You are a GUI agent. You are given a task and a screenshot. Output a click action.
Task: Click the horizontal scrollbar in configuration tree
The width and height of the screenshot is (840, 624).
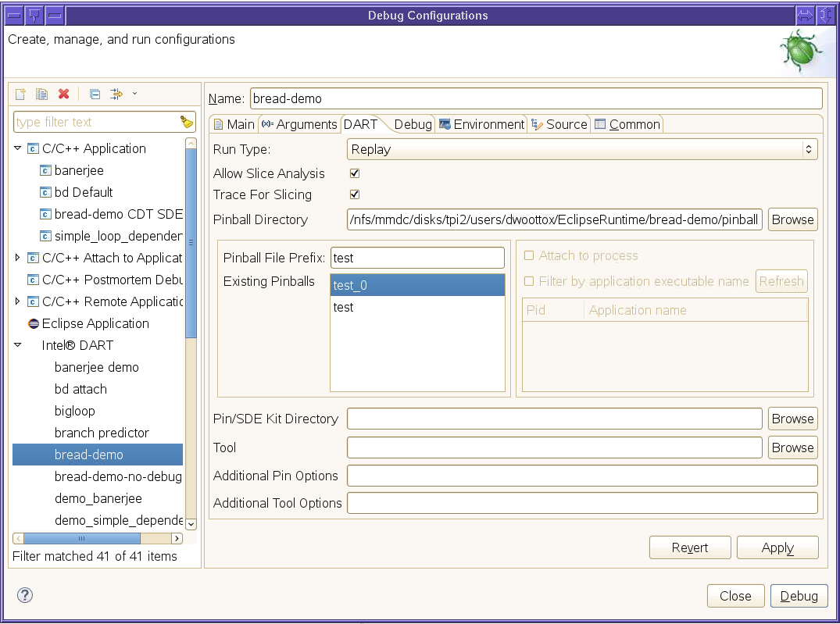tap(82, 538)
